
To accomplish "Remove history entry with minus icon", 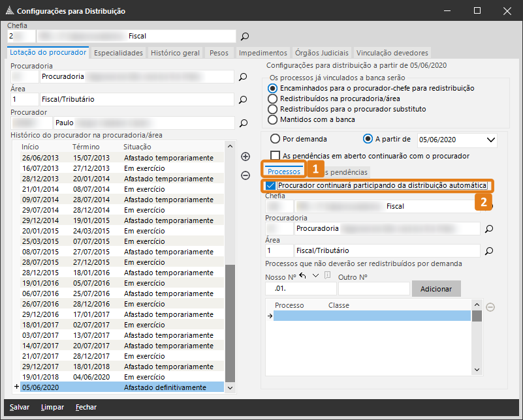I will pyautogui.click(x=246, y=175).
